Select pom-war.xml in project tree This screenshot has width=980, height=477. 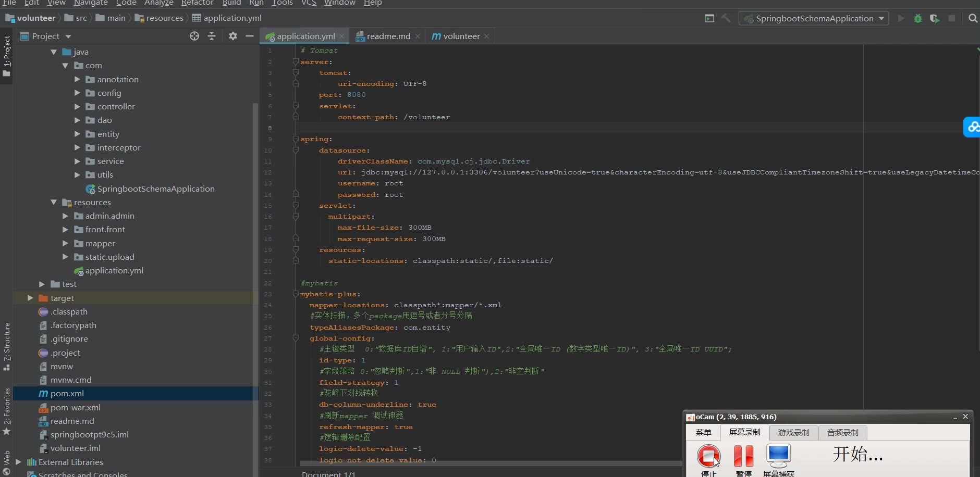(76, 407)
